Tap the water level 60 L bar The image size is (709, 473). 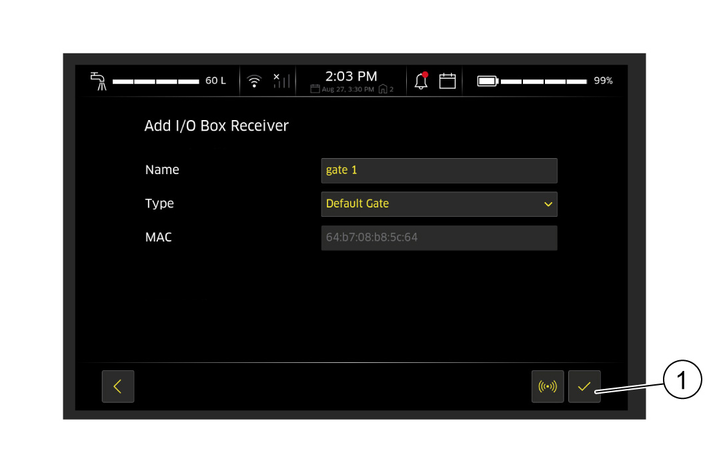point(168,81)
